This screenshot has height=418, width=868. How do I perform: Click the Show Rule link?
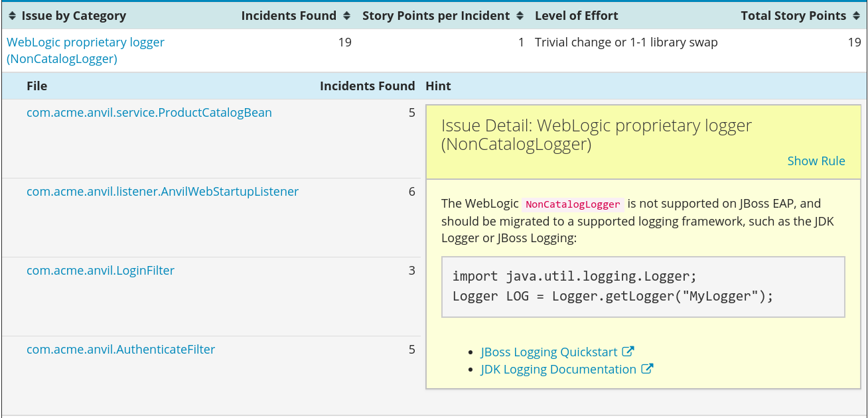816,161
